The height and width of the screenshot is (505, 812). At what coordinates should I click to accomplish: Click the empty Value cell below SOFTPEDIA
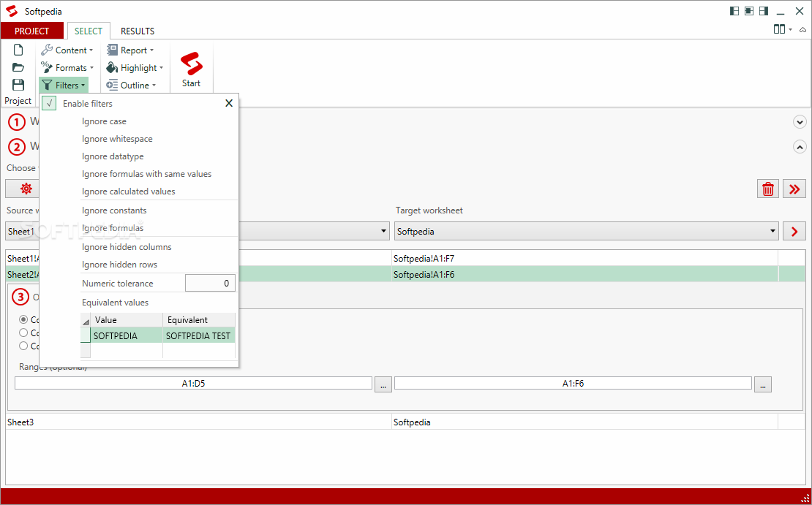pyautogui.click(x=127, y=350)
